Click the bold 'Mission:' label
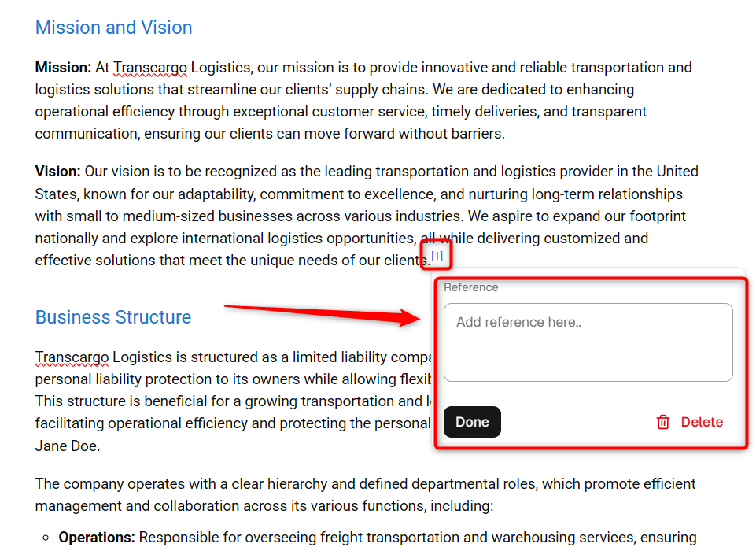756x551 pixels. tap(63, 68)
